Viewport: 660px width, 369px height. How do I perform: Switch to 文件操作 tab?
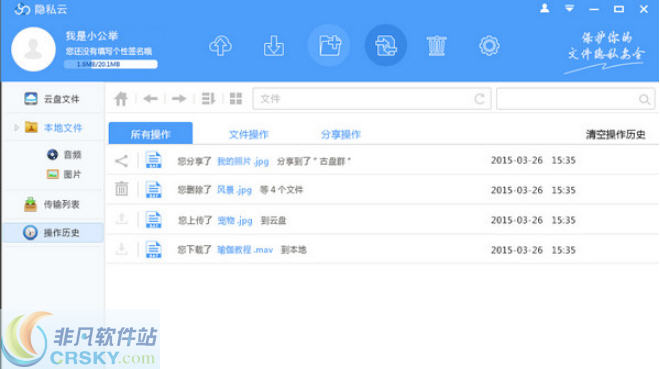(248, 134)
